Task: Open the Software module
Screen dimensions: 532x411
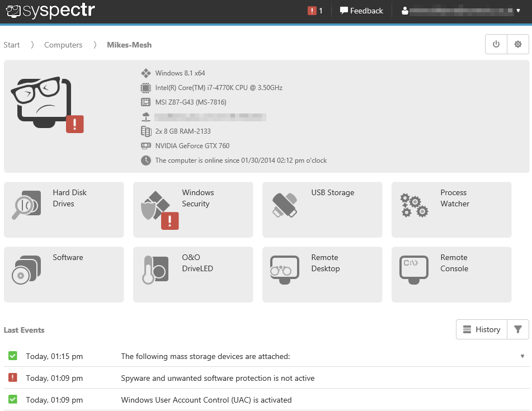Action: pos(64,275)
